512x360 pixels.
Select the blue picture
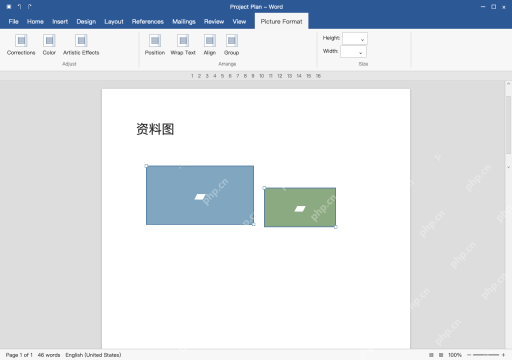[200, 195]
